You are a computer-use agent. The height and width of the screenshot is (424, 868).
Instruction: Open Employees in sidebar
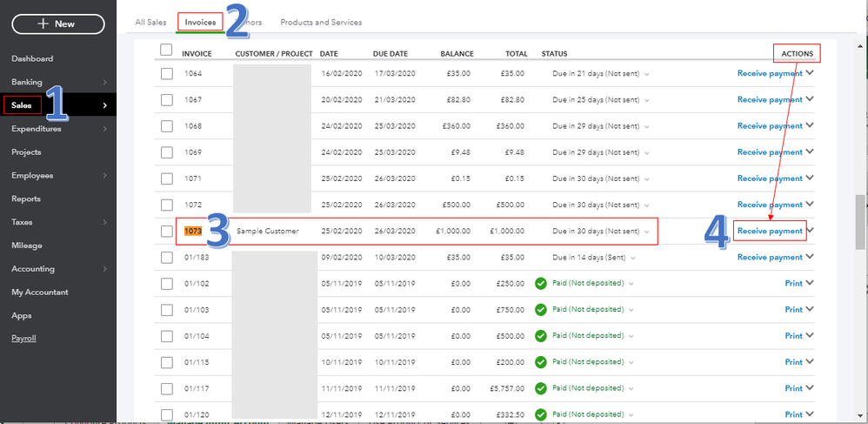32,175
